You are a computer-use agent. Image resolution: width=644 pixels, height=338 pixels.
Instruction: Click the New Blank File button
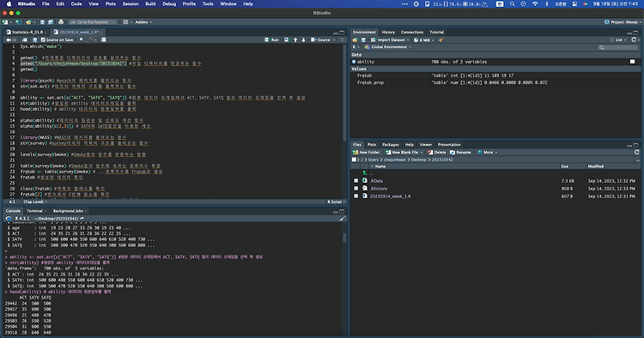click(x=402, y=152)
